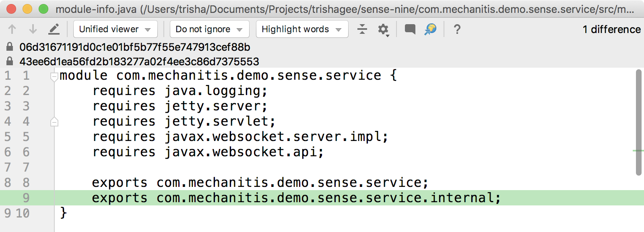Click the pencil edit source icon
The height and width of the screenshot is (232, 644).
pyautogui.click(x=54, y=29)
